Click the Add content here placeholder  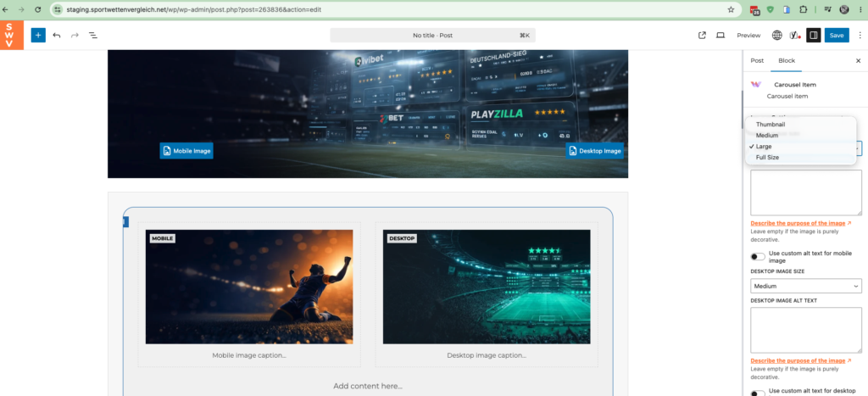coord(368,386)
